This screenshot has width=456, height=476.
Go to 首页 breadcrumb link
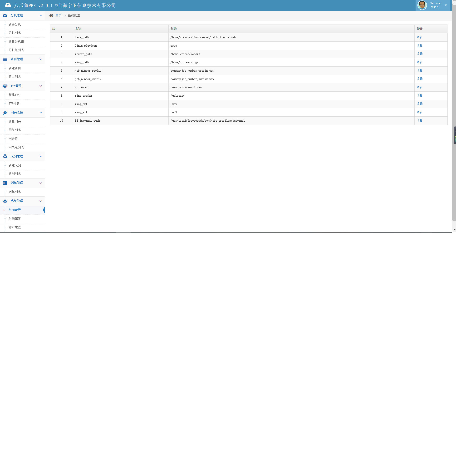tap(59, 15)
